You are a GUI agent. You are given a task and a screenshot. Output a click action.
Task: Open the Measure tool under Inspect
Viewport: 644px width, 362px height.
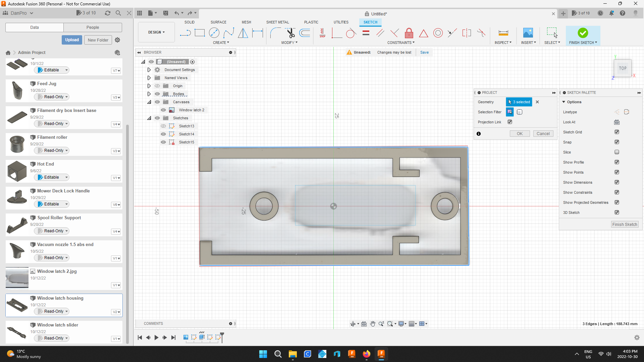[503, 33]
